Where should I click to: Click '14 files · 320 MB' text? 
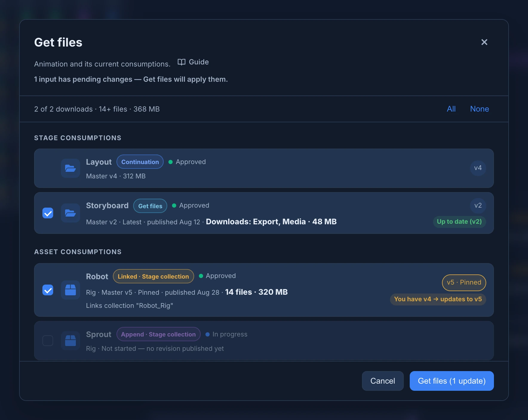256,292
